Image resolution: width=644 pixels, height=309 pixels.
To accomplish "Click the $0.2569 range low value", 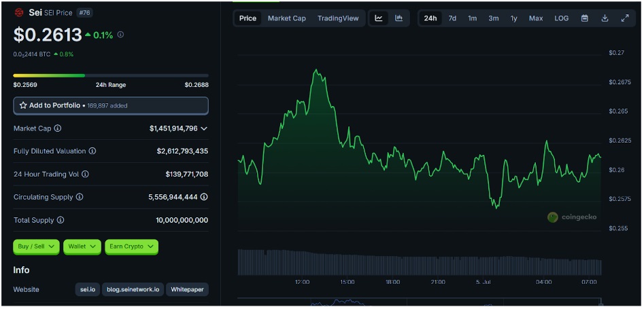I will click(x=25, y=85).
